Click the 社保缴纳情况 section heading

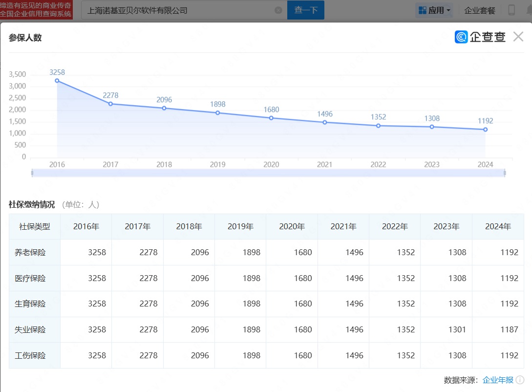(32, 205)
